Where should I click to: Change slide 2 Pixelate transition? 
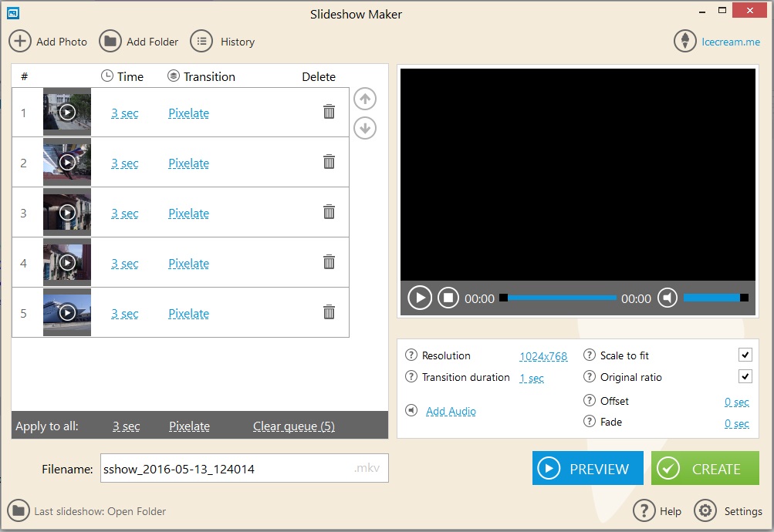coord(188,163)
